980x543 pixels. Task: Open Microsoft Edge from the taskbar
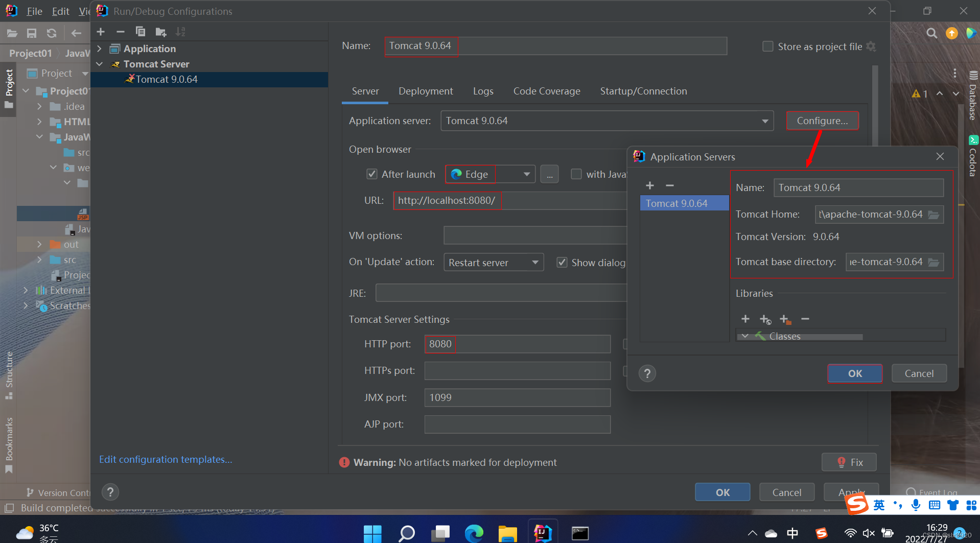[474, 533]
